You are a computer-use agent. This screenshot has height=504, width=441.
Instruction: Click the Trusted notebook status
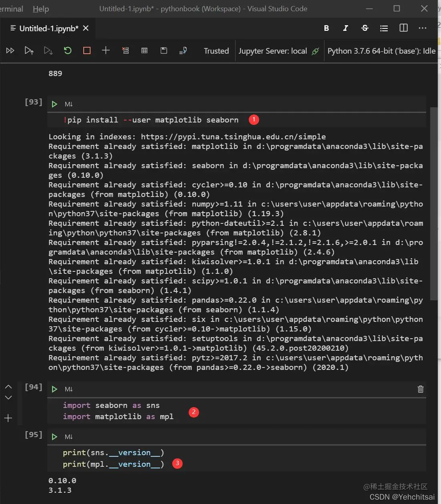click(216, 51)
